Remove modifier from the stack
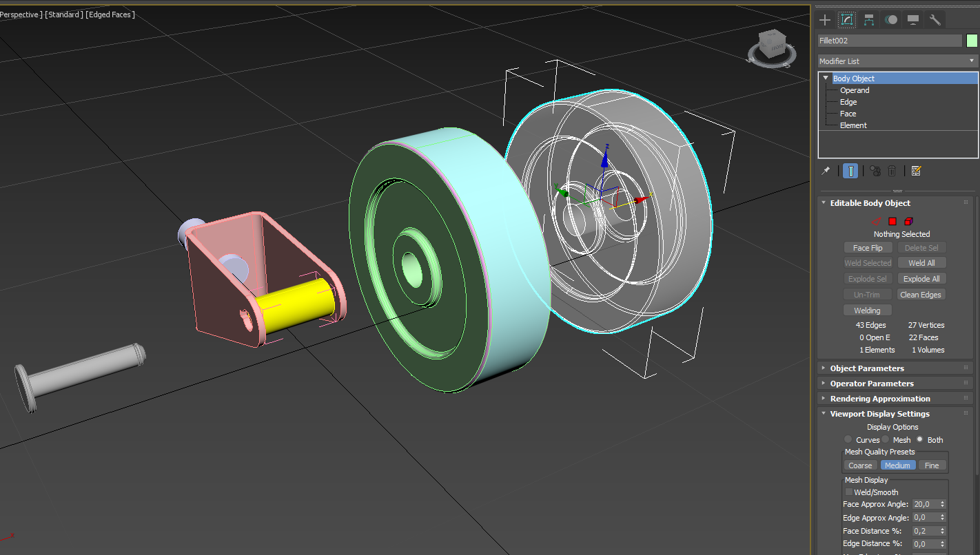This screenshot has height=555, width=980. (x=892, y=170)
